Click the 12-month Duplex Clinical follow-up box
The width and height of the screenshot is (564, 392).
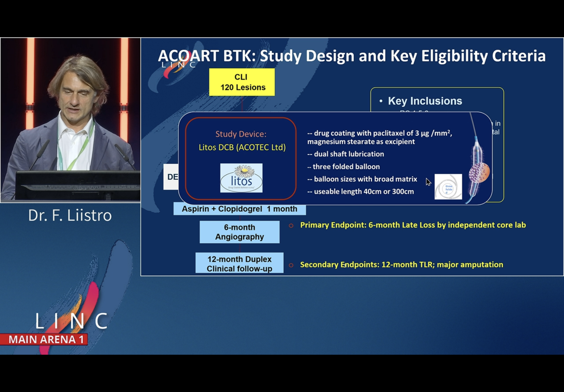239,264
